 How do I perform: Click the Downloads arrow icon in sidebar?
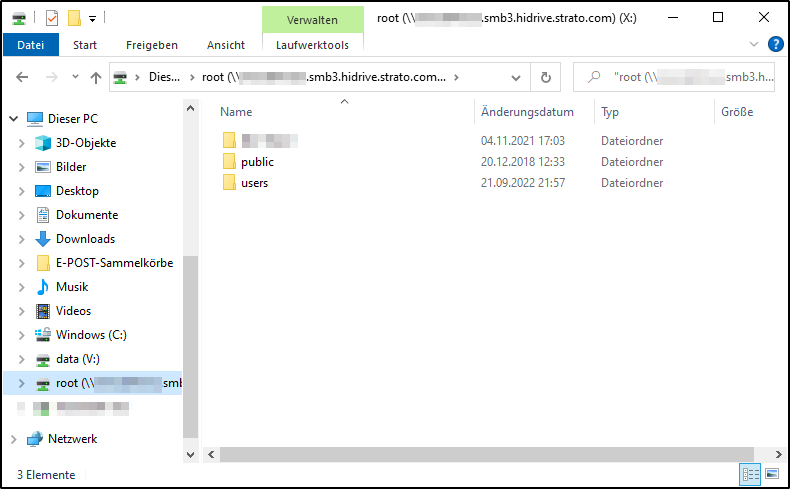click(43, 239)
